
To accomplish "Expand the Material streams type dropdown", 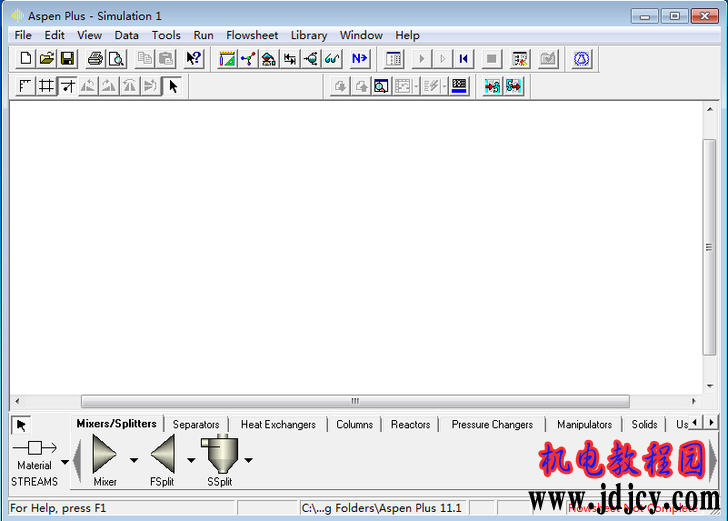I will 65,462.
